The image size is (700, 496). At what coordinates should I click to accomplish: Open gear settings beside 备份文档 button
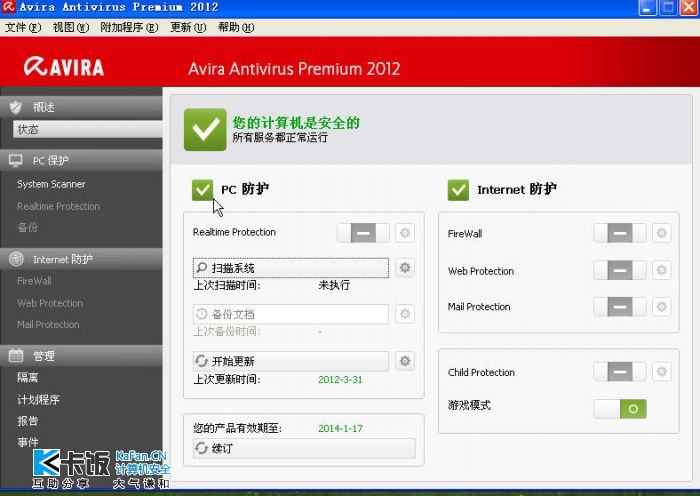pos(405,314)
